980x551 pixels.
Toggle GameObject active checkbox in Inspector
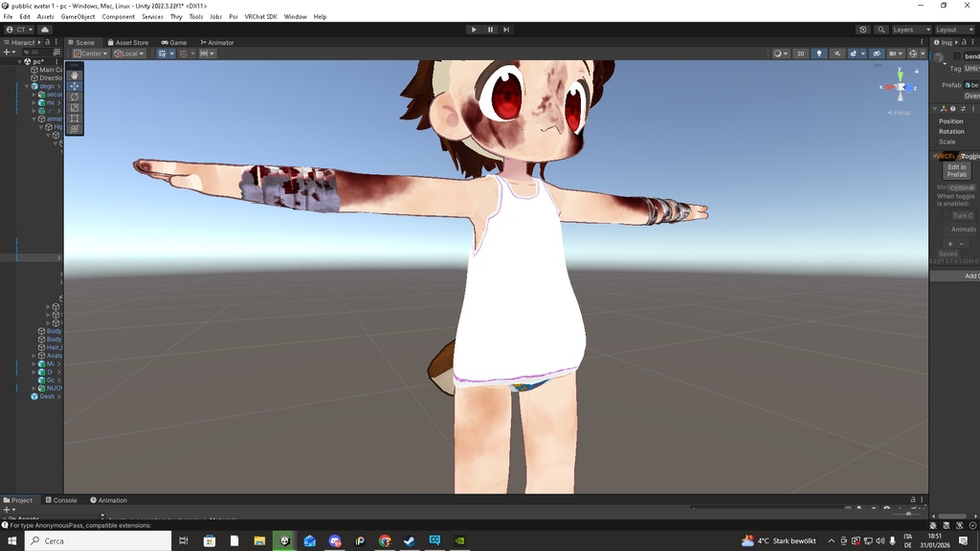(x=957, y=56)
